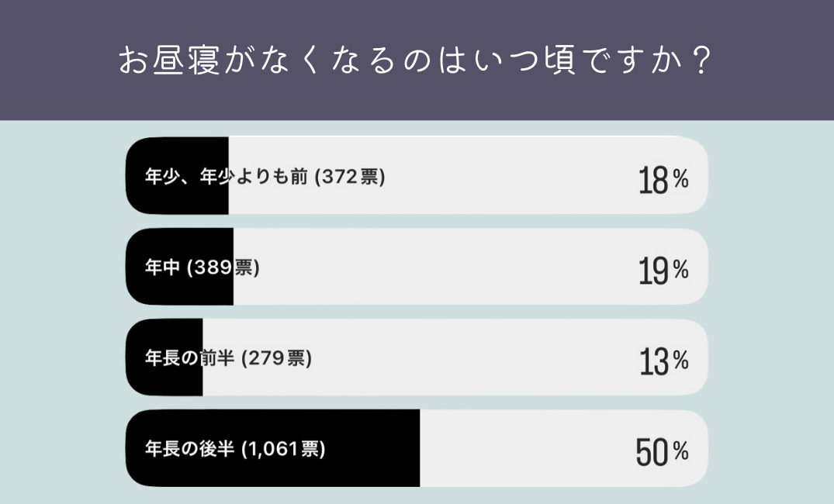
Task: Pick the 年長の前半 answer text
Action: coord(189,359)
